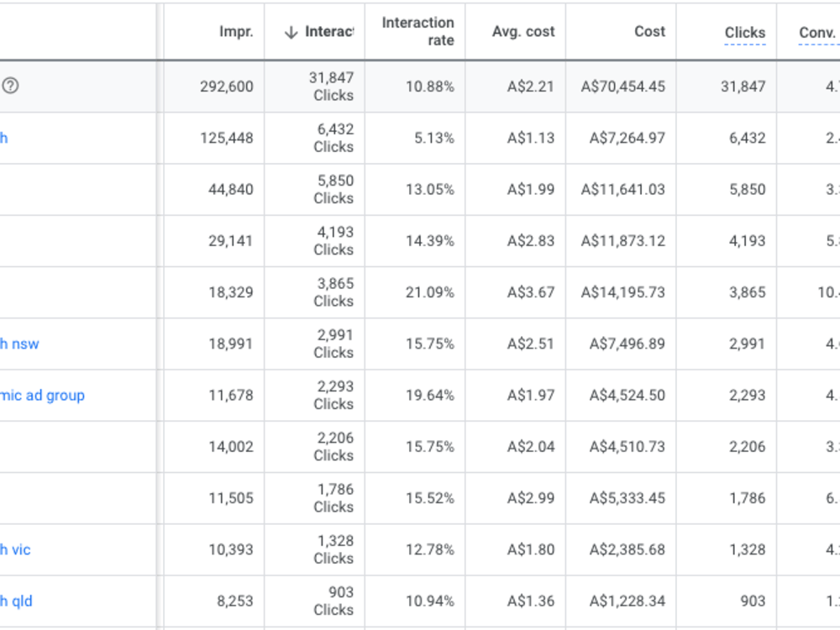The height and width of the screenshot is (630, 840).
Task: Click the total cost cell A$70,454.45
Action: tap(622, 87)
